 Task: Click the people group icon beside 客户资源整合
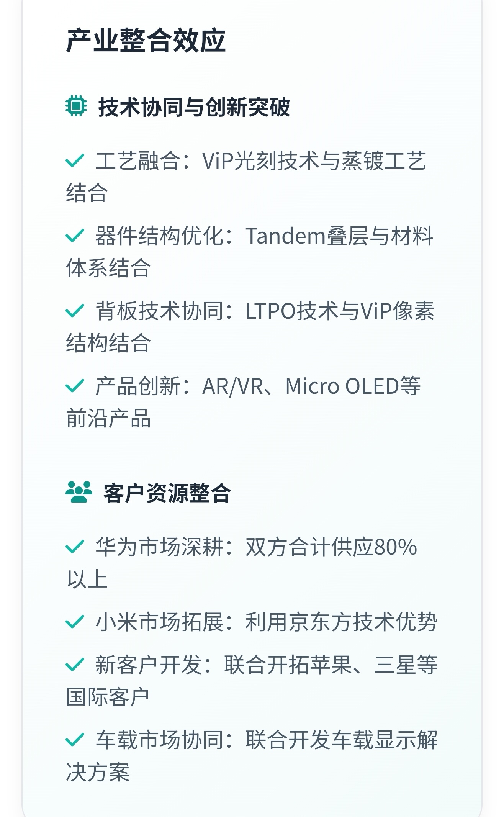click(x=79, y=492)
